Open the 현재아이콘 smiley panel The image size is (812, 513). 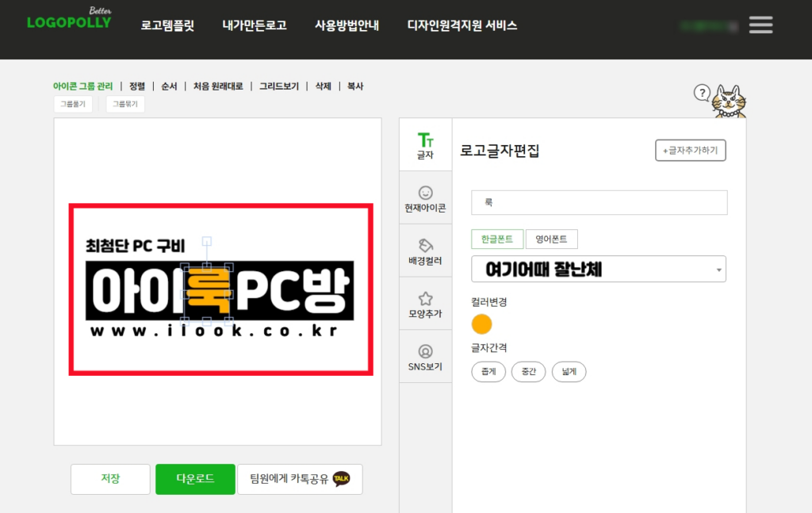(x=425, y=199)
